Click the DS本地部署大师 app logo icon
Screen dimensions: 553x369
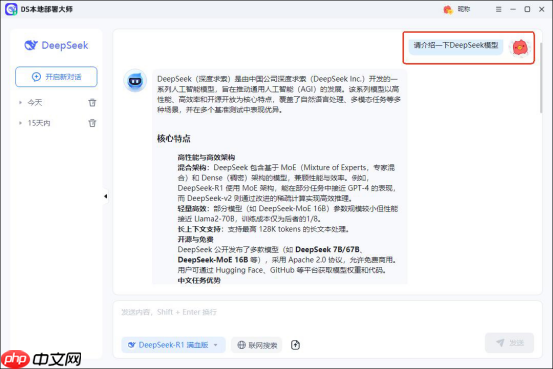click(x=11, y=9)
